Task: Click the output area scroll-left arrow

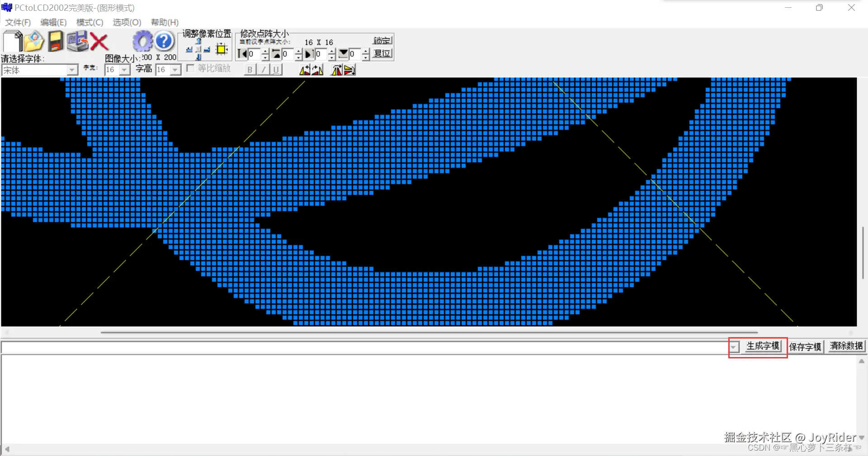Action: coord(7,449)
